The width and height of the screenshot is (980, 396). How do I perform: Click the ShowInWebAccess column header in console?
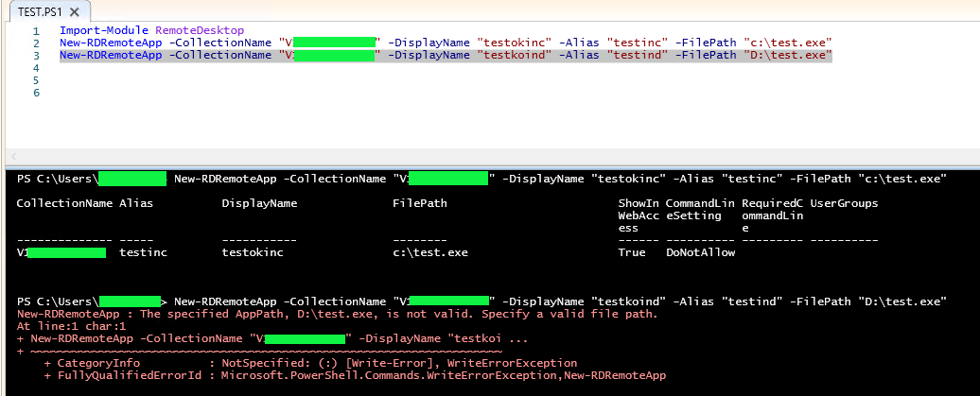coord(639,215)
